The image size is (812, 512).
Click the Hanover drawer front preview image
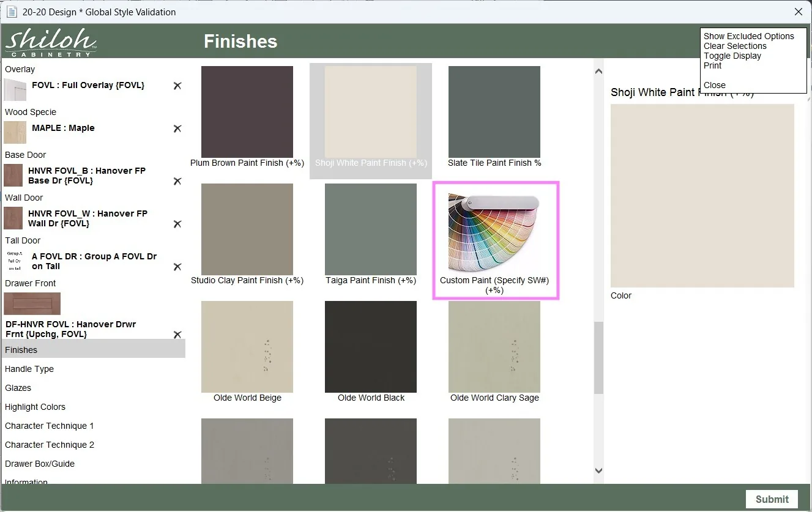(x=32, y=303)
